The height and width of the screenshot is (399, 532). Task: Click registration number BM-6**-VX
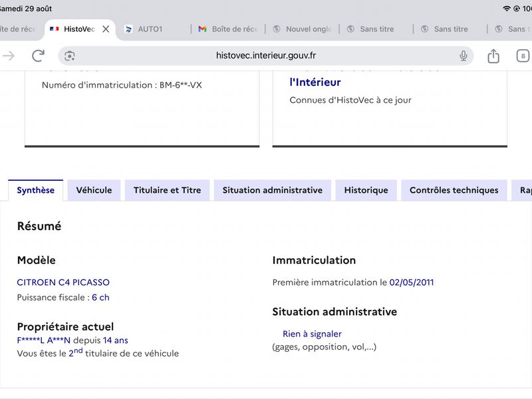click(x=180, y=85)
